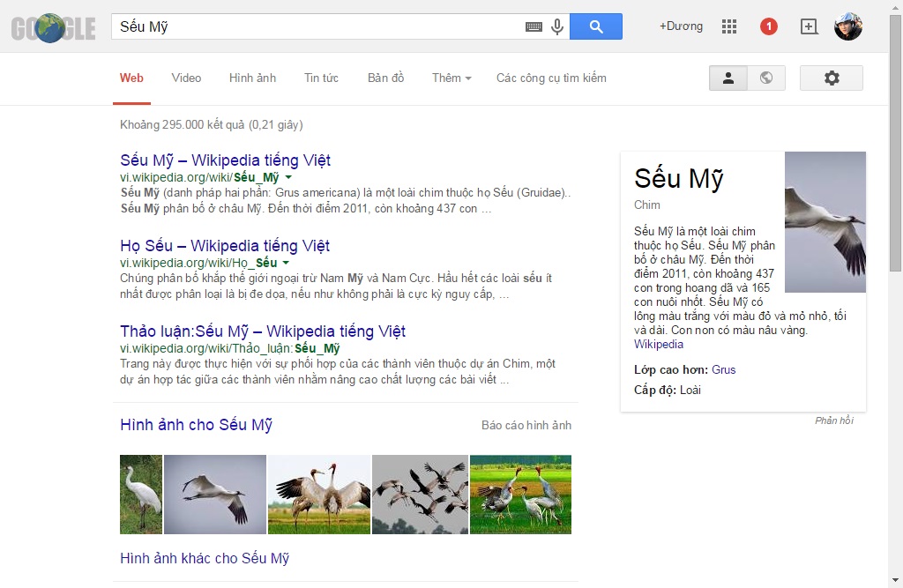The height and width of the screenshot is (588, 903).
Task: Open thumbnail of flock of cranes flying
Action: (x=420, y=495)
